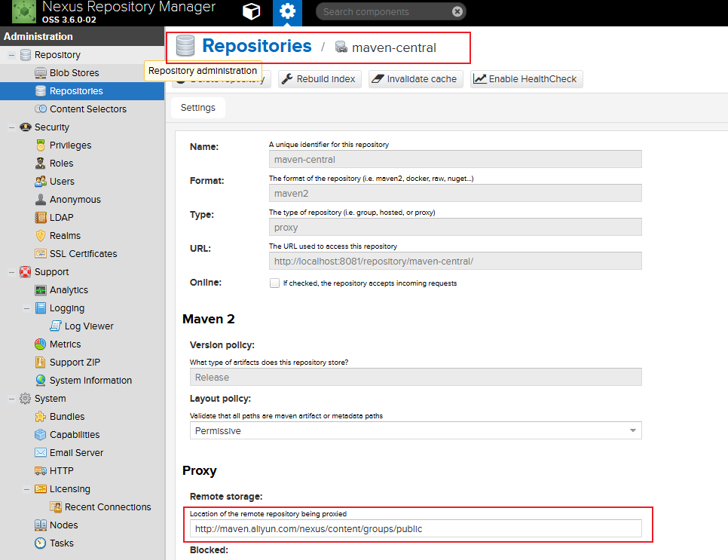Click the Invalidate cache button
The image size is (728, 560).
416,79
